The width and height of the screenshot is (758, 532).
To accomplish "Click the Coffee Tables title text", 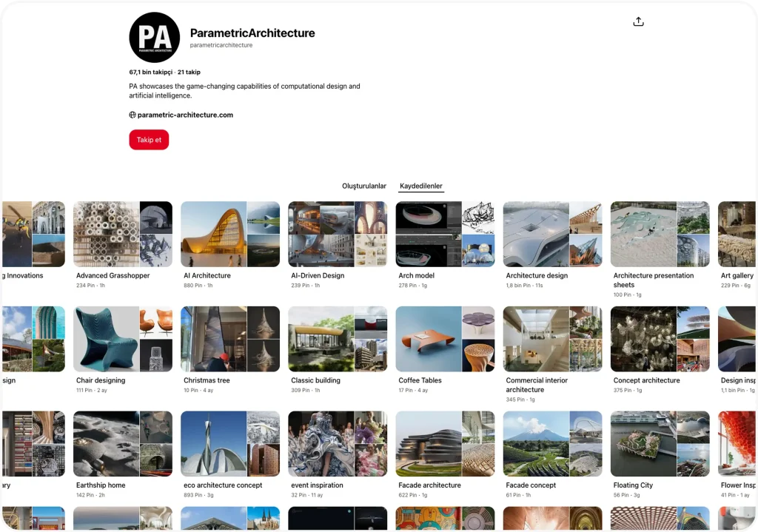I will pyautogui.click(x=420, y=380).
